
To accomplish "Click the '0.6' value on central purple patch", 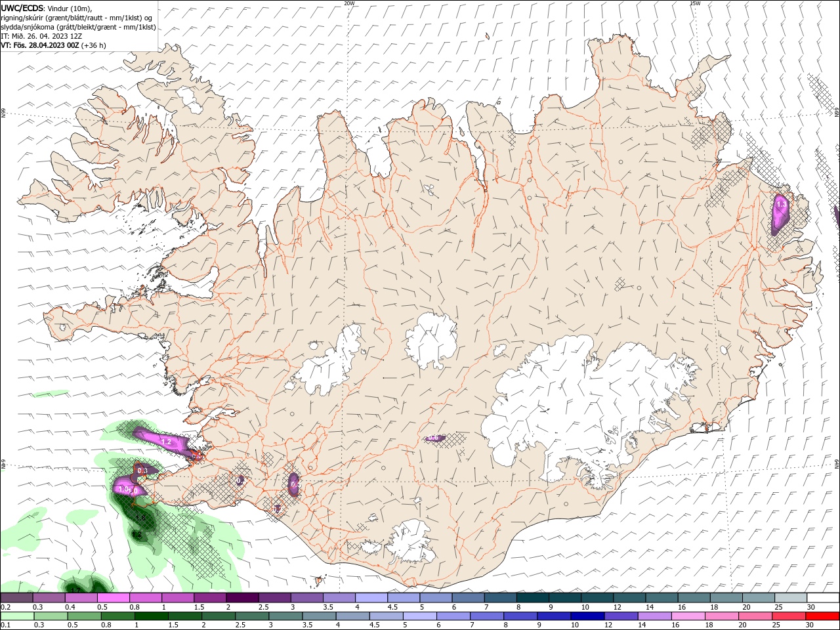I will pos(433,438).
